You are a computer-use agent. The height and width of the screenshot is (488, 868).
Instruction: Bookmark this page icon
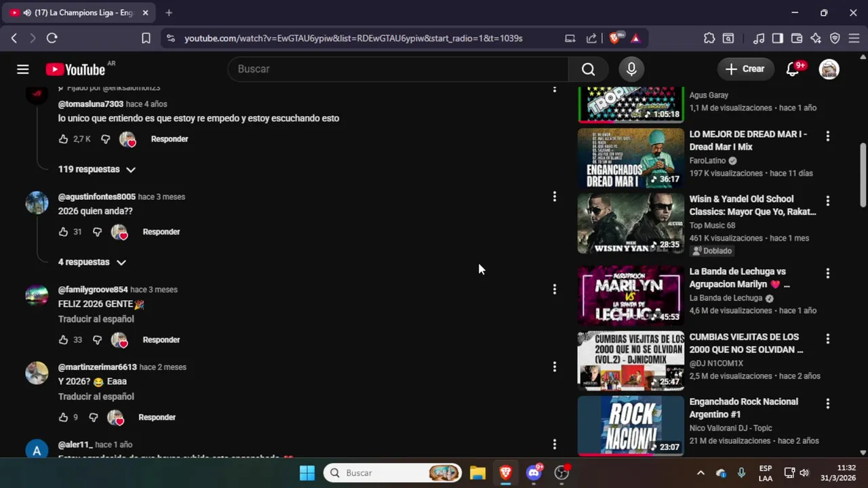tap(146, 39)
